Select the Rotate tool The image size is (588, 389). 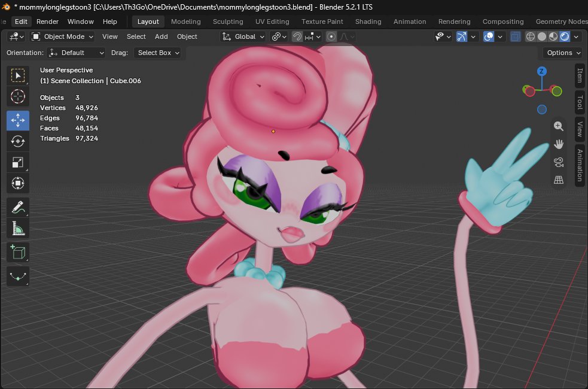coord(17,141)
